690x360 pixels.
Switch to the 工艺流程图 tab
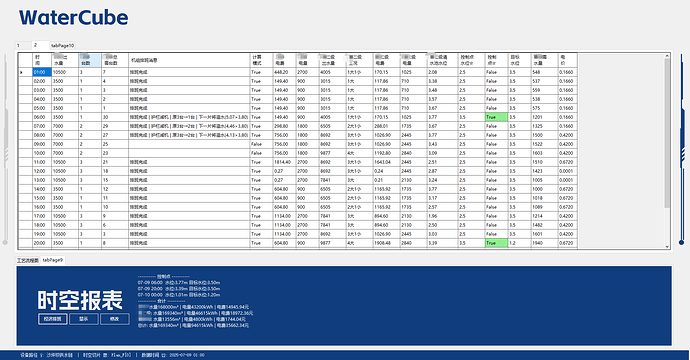(x=28, y=260)
